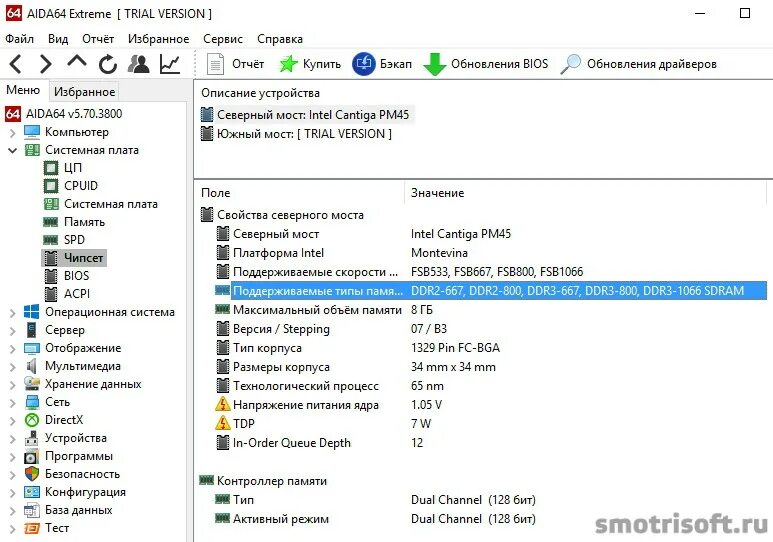The height and width of the screenshot is (542, 773).
Task: Expand the Операционная система node
Action: (x=13, y=313)
